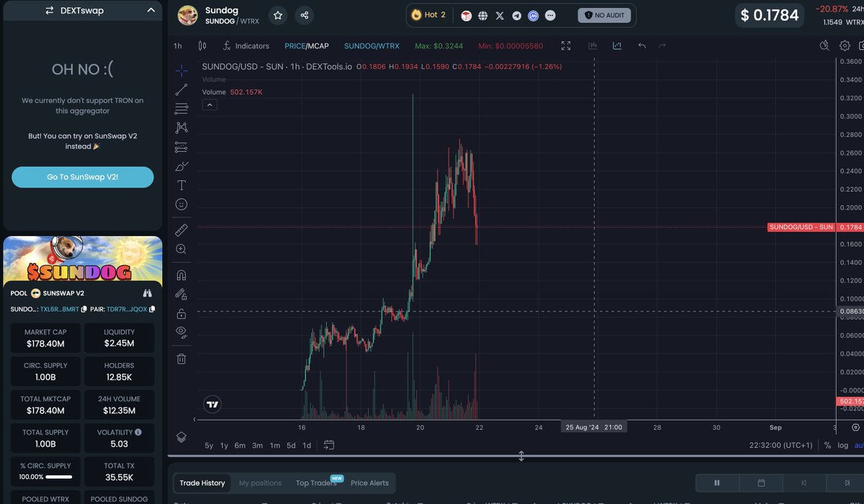
Task: Add Sundog to favorites with star icon
Action: pyautogui.click(x=278, y=15)
